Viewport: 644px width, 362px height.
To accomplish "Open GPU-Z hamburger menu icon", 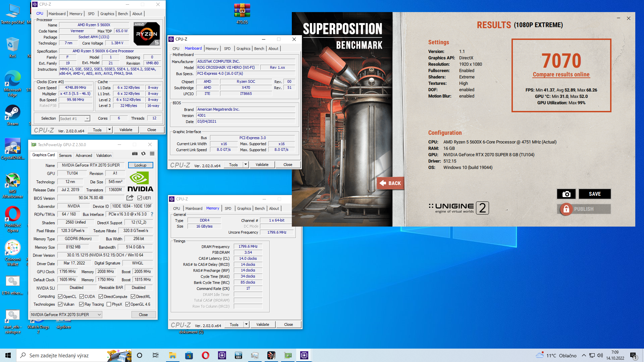I will point(152,154).
